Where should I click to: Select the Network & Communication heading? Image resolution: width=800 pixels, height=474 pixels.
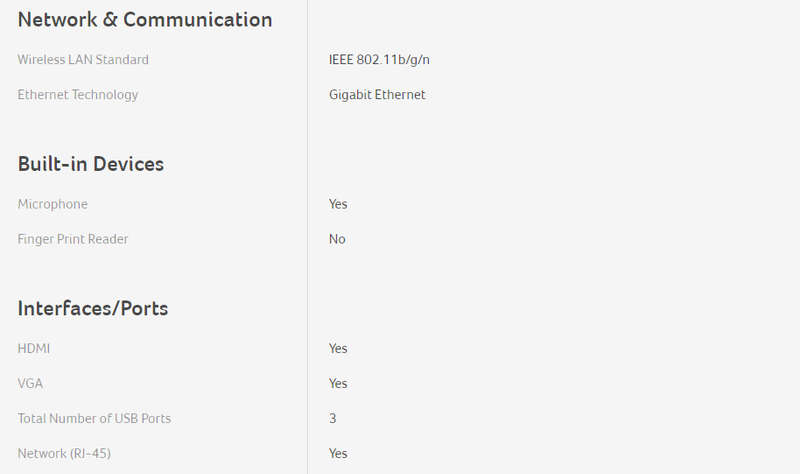145,20
